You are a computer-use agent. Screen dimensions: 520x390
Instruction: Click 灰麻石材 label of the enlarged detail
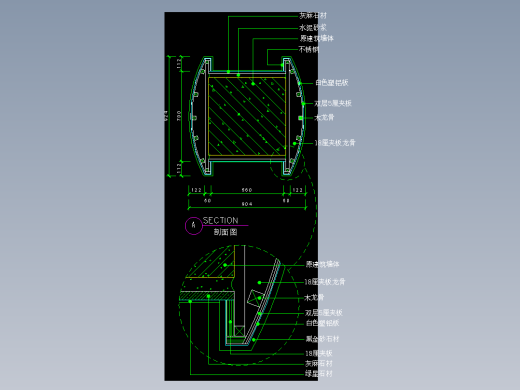[319, 363]
